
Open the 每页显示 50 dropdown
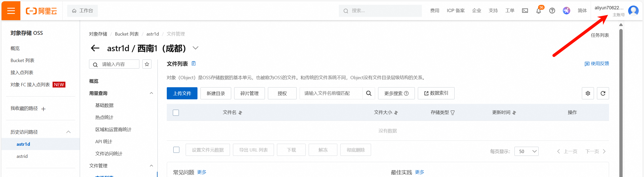[526, 151]
